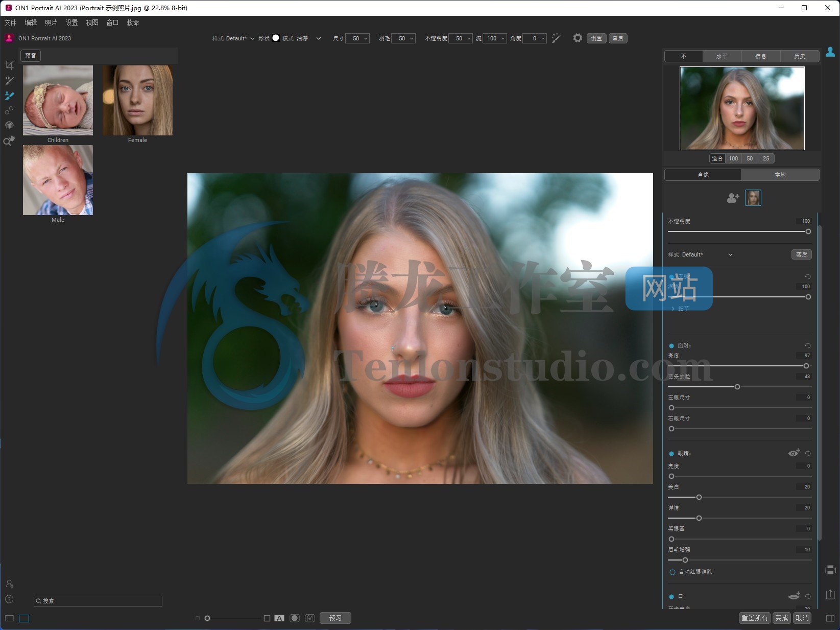The height and width of the screenshot is (630, 840).
Task: Adjust the 苗条的脸 slider handle
Action: click(x=737, y=387)
